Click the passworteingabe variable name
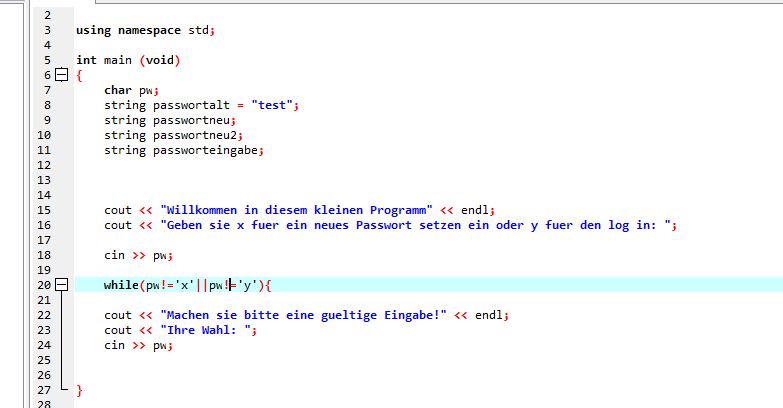Viewport: 783px width, 408px height. (x=206, y=150)
